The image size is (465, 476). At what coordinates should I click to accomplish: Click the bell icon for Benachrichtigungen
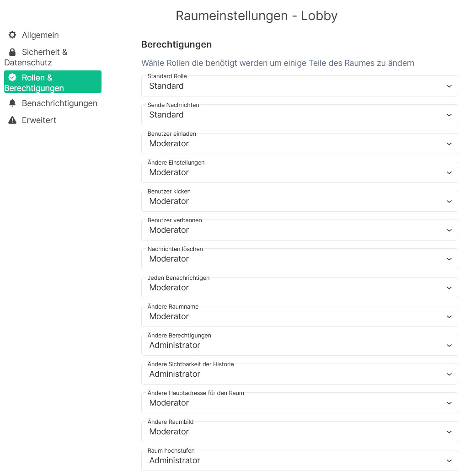[x=12, y=103]
